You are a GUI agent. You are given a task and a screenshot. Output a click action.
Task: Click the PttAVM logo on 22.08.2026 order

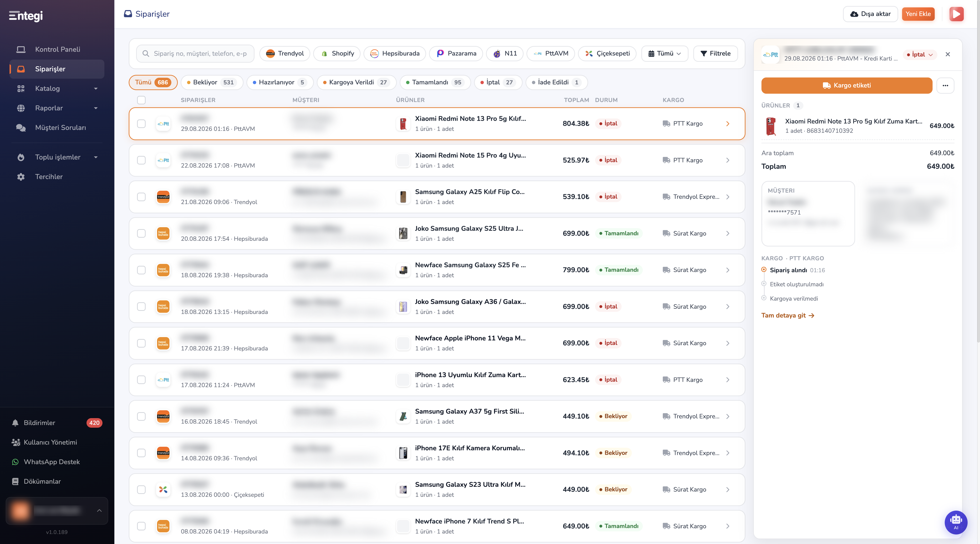point(163,160)
